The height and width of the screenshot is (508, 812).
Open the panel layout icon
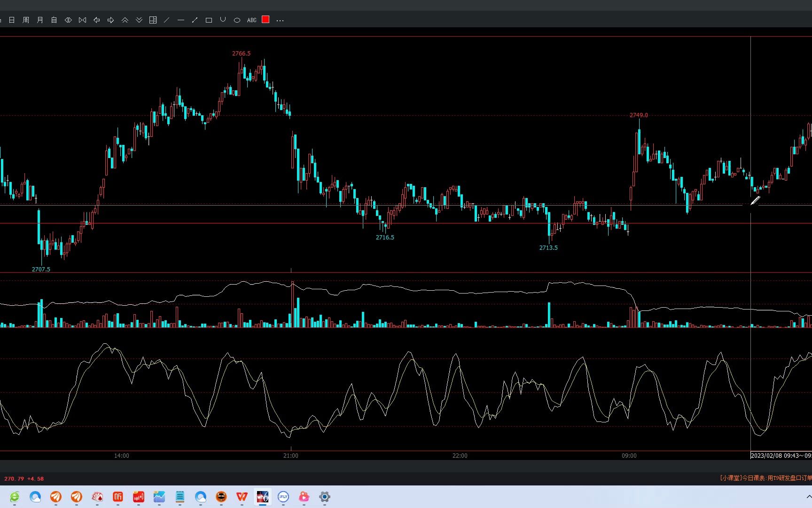(x=153, y=20)
